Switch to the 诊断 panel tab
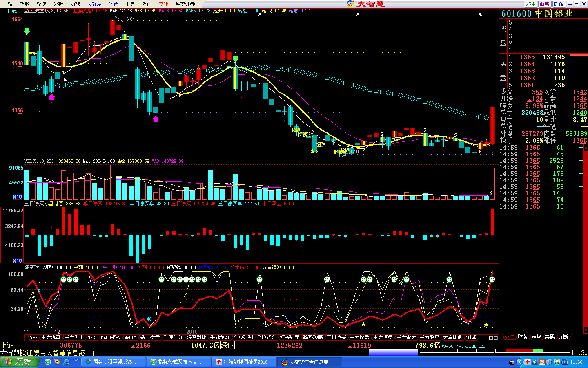 pyautogui.click(x=563, y=337)
